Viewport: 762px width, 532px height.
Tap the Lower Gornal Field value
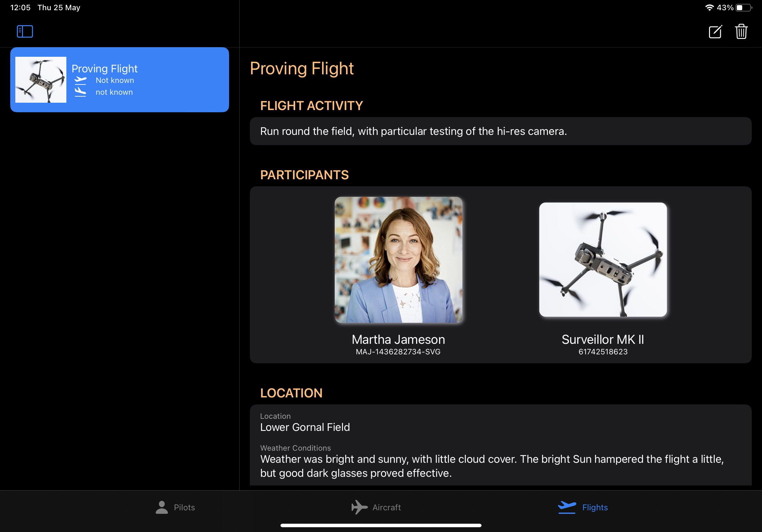tap(305, 427)
